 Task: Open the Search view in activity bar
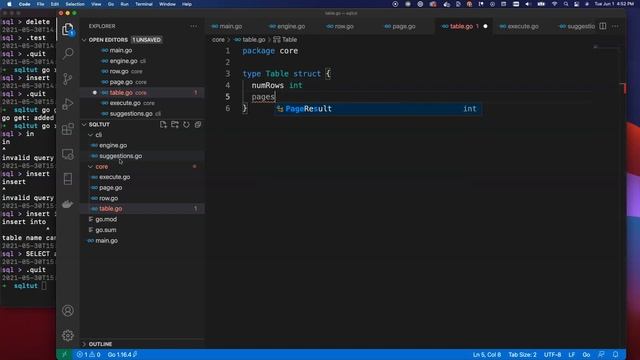(68, 53)
